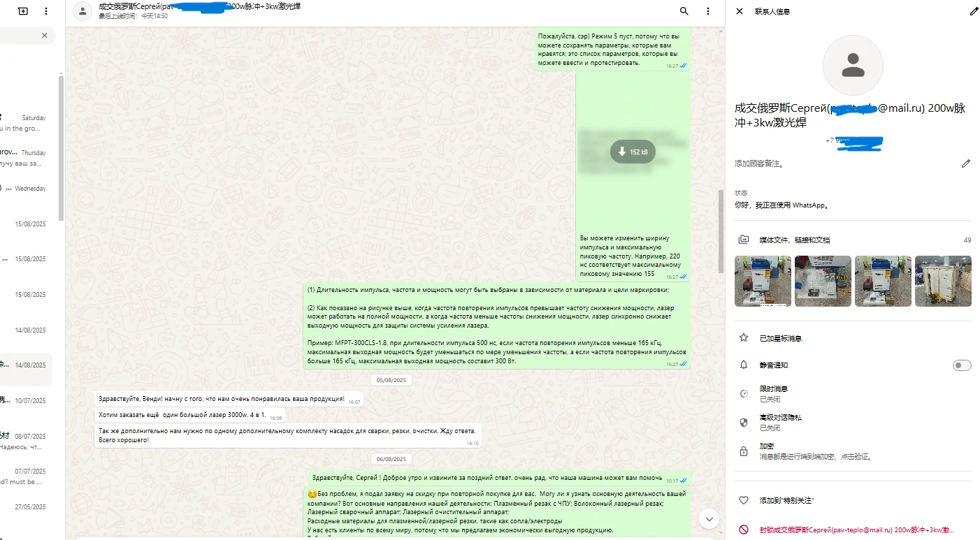Open the sidebar three-dot menu
Screen dimensions: 980x540
[x=46, y=11]
